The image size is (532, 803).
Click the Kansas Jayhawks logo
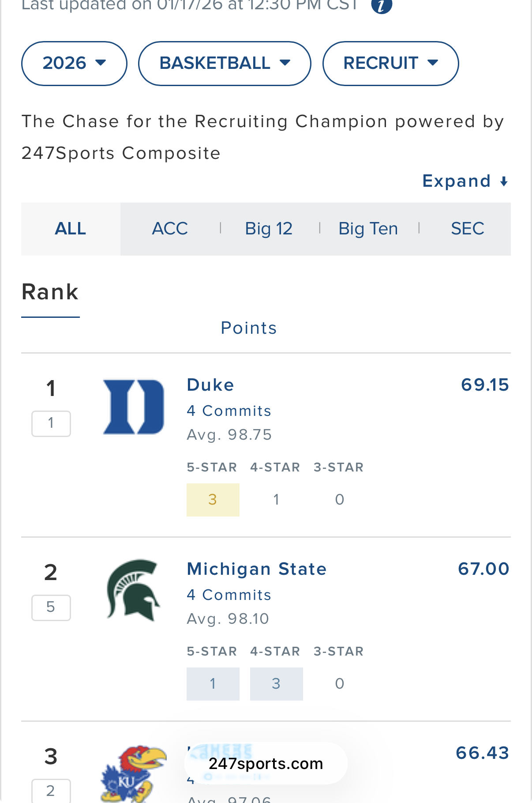(x=133, y=773)
